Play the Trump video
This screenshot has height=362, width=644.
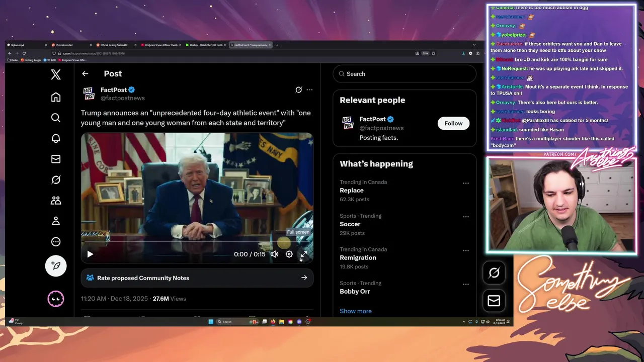(x=90, y=254)
